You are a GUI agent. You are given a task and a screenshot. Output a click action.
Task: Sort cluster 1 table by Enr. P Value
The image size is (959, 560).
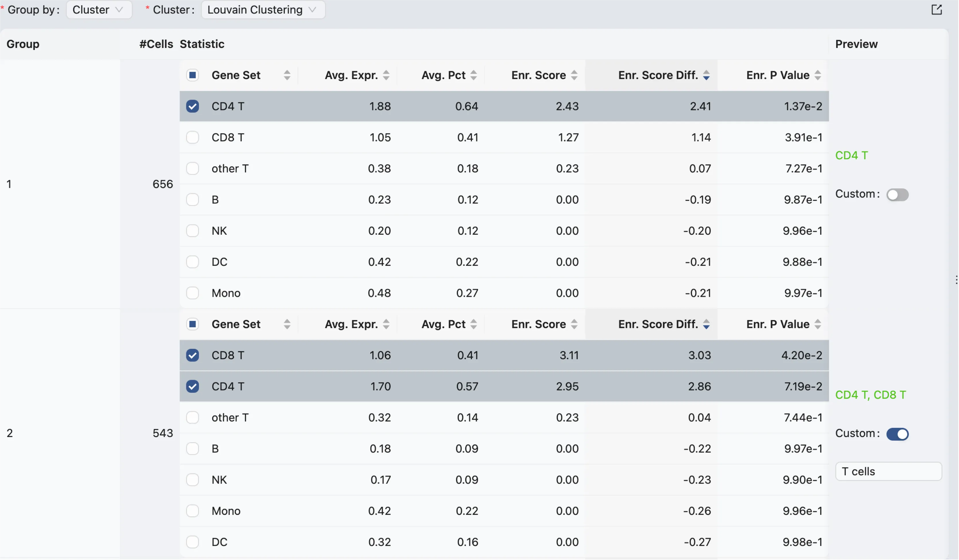818,75
